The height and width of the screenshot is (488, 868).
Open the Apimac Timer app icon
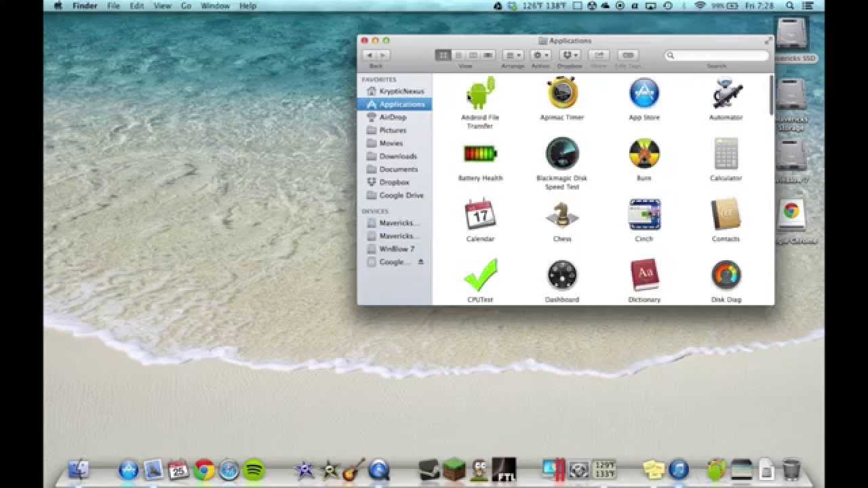[562, 93]
